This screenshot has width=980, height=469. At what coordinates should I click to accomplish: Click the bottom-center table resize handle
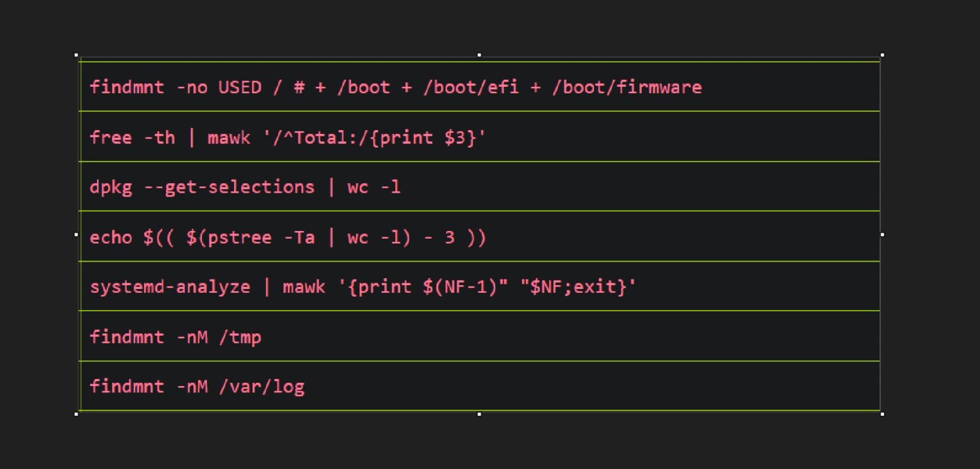click(479, 414)
